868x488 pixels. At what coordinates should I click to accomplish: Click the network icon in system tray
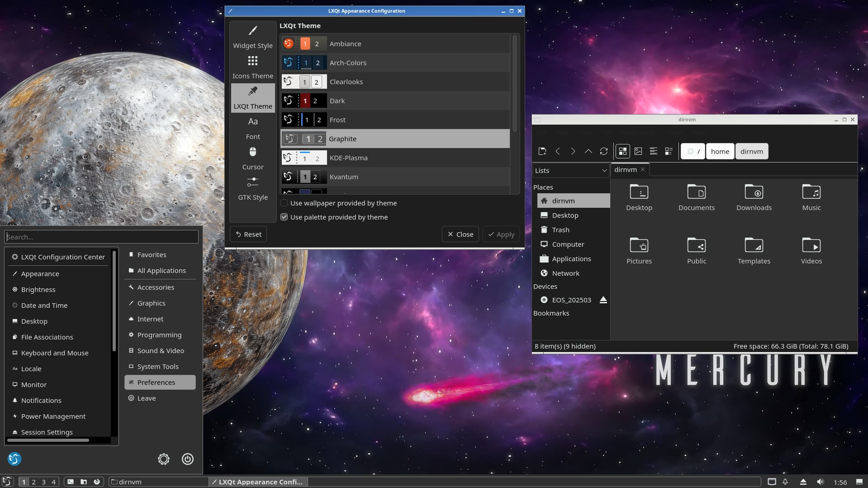tap(772, 482)
